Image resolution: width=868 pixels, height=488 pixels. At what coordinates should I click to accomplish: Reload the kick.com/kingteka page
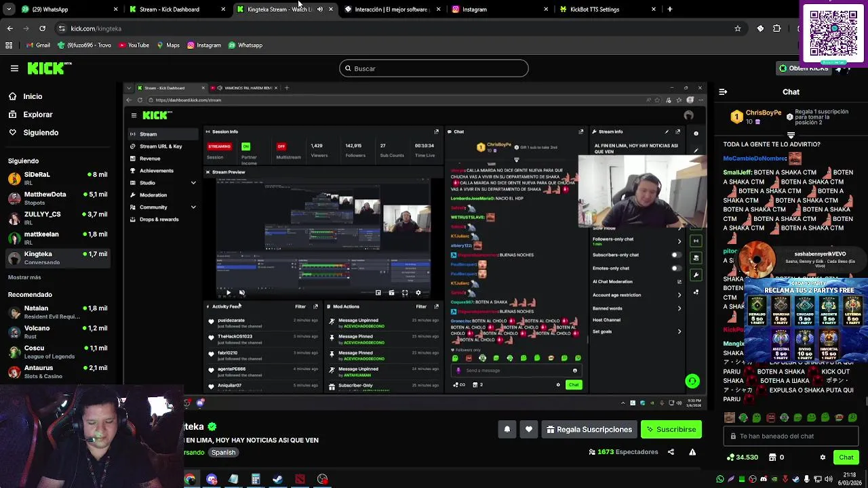click(x=42, y=28)
